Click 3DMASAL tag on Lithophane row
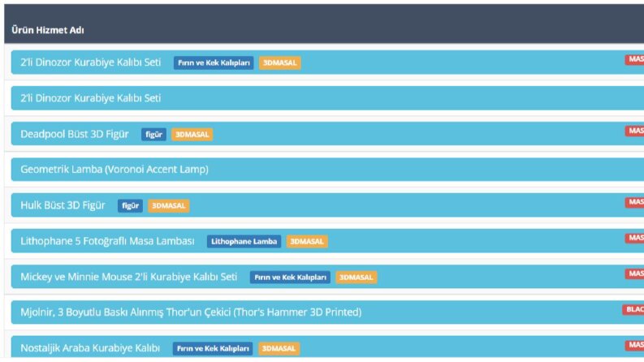 [307, 241]
